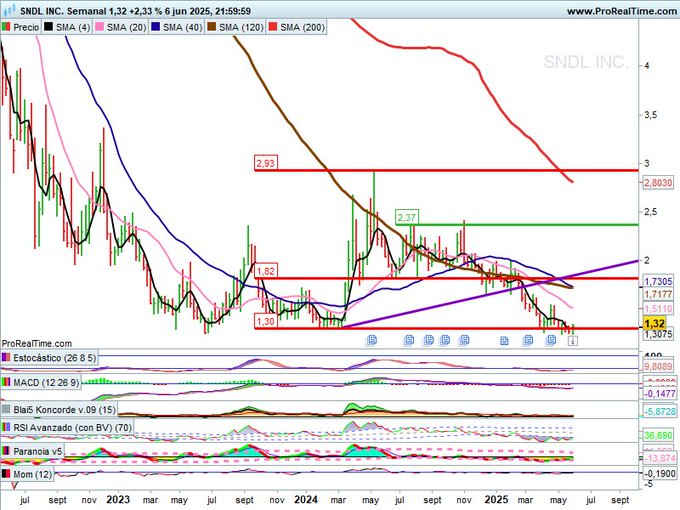Screen dimensions: 680x510
Task: Click the 36,690 RSI value label
Action: pyautogui.click(x=658, y=435)
